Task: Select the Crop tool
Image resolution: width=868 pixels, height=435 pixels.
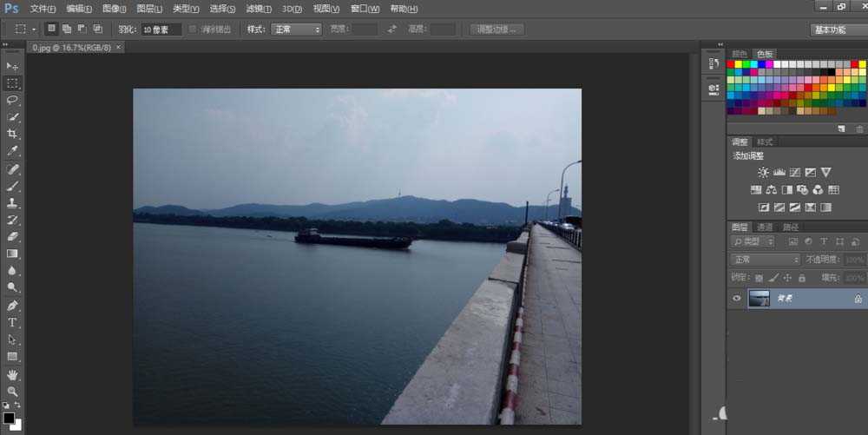Action: [12, 134]
